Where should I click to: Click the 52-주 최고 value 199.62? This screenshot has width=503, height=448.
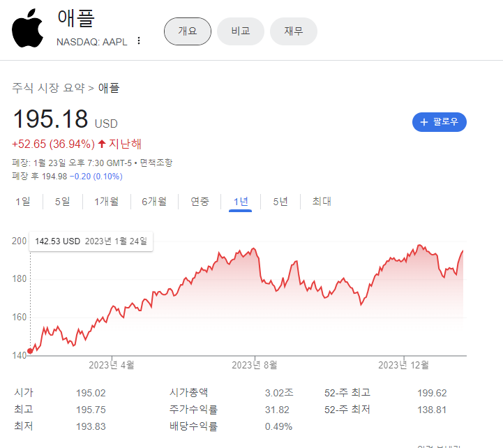click(x=432, y=393)
